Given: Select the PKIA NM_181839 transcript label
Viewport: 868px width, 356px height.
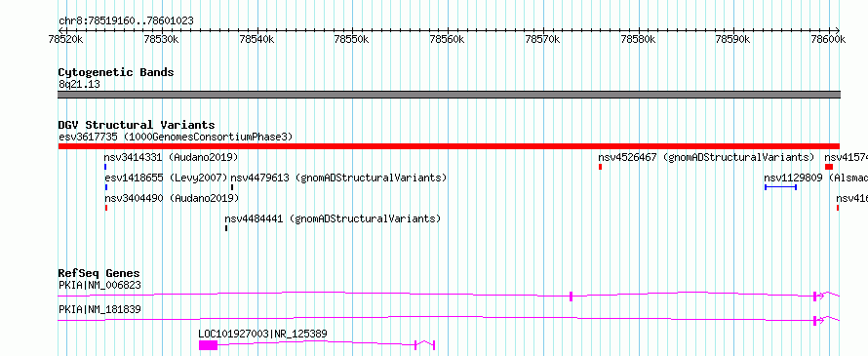Looking at the screenshot, I should point(99,309).
